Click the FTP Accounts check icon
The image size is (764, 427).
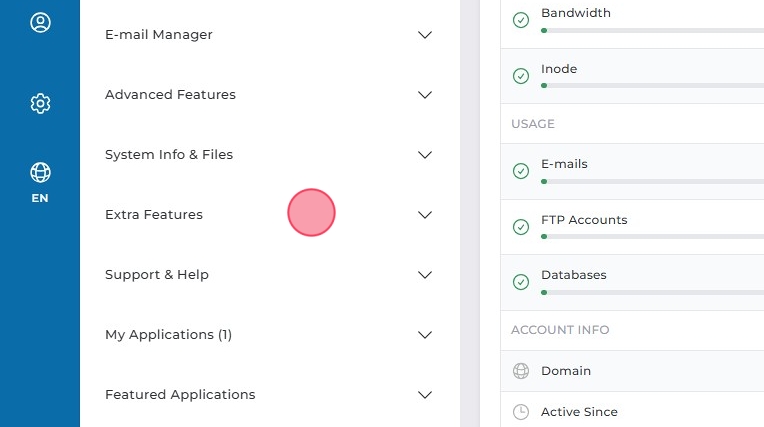pyautogui.click(x=520, y=227)
